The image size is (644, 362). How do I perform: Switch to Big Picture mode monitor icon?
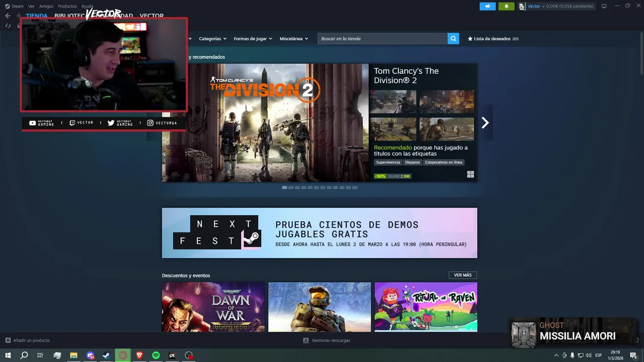click(x=604, y=6)
